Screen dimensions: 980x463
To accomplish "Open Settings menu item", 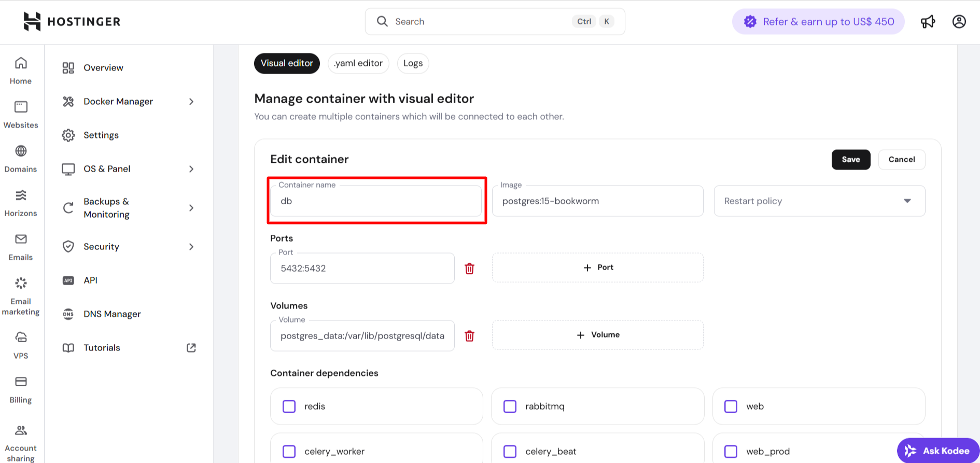I will (x=101, y=135).
